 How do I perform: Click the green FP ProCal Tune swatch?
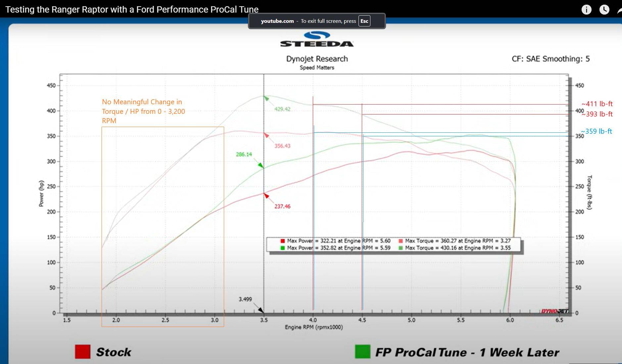tap(362, 352)
